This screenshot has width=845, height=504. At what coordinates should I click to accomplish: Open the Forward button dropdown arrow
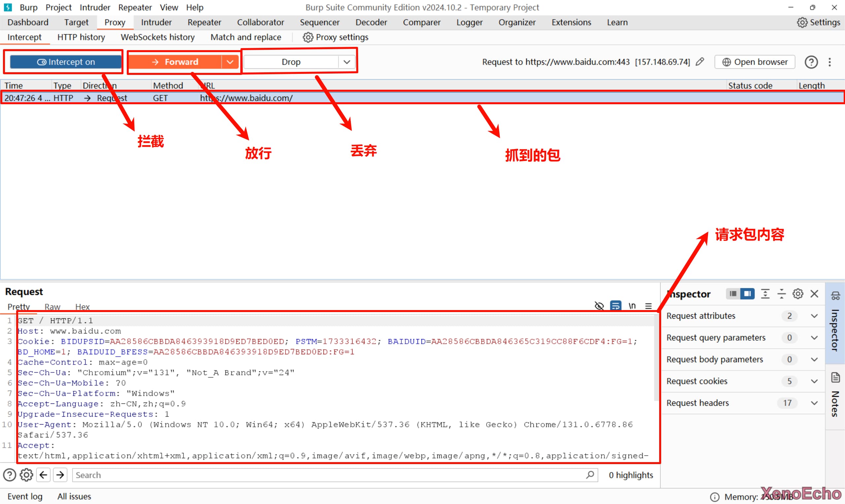tap(230, 62)
